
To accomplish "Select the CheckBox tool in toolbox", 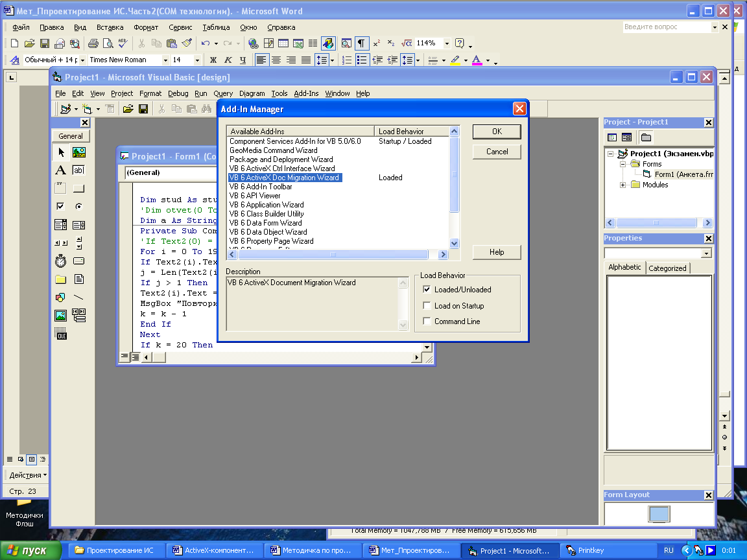I will pyautogui.click(x=60, y=207).
